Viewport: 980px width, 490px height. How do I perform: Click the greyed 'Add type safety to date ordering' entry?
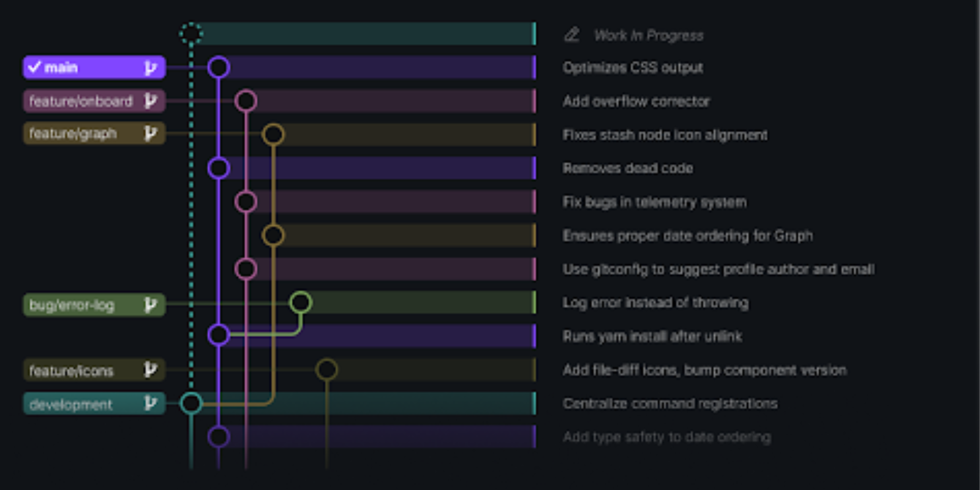point(667,437)
